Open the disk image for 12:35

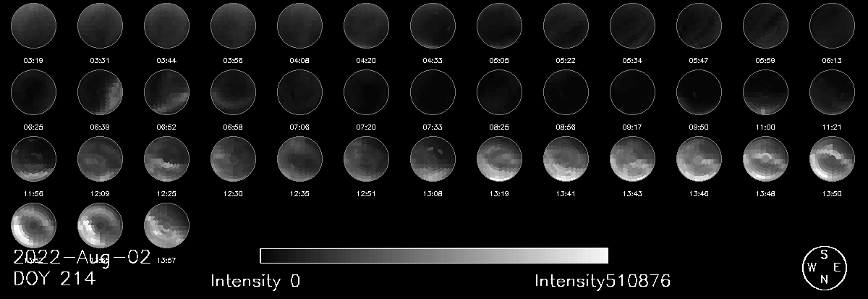pos(299,159)
